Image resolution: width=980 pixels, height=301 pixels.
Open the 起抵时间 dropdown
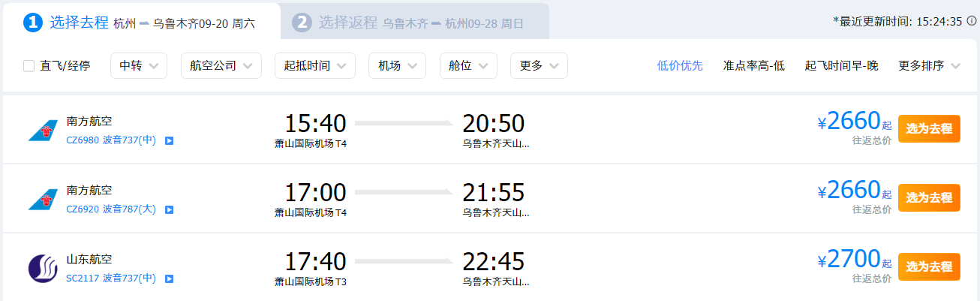click(x=315, y=66)
